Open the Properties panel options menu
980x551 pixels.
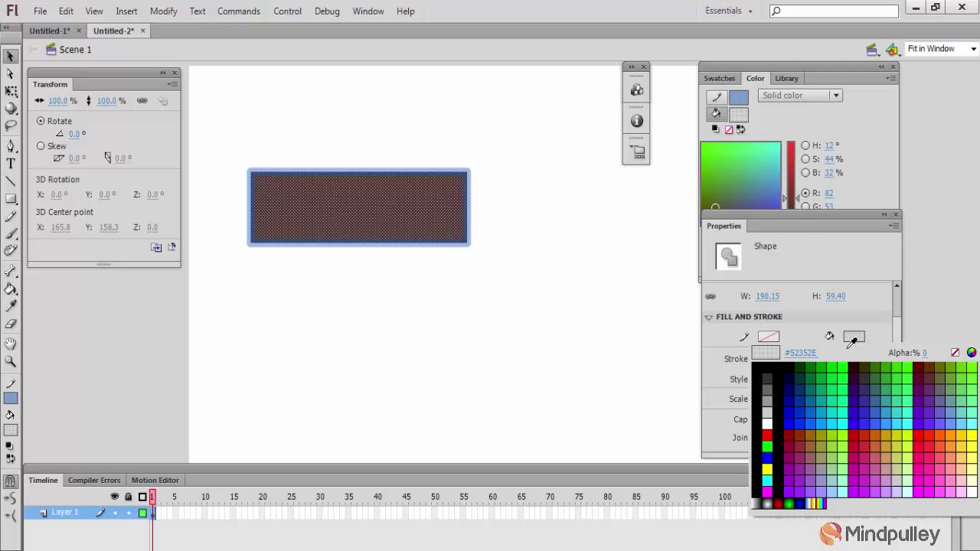pos(893,226)
